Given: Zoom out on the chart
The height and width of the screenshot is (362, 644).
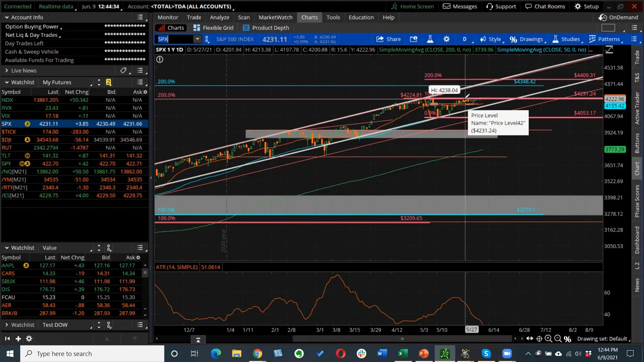Looking at the screenshot, I should 558,339.
